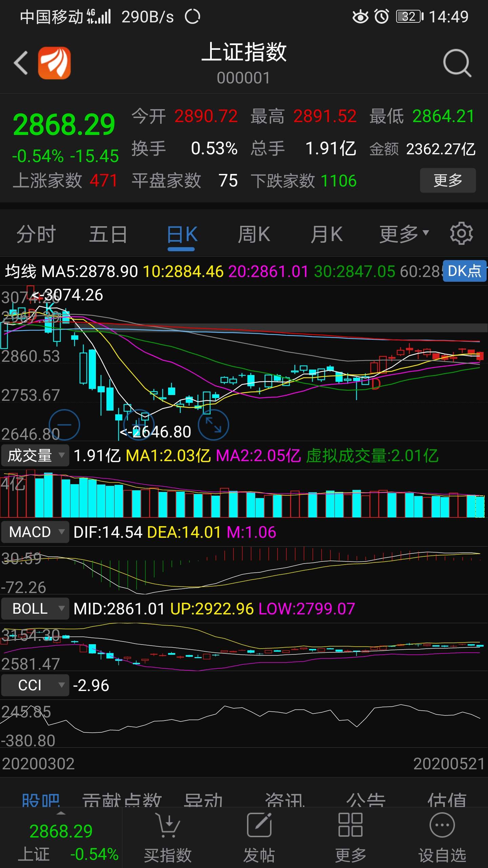Image resolution: width=488 pixels, height=868 pixels.
Task: Open chart settings gear icon
Action: click(x=461, y=234)
